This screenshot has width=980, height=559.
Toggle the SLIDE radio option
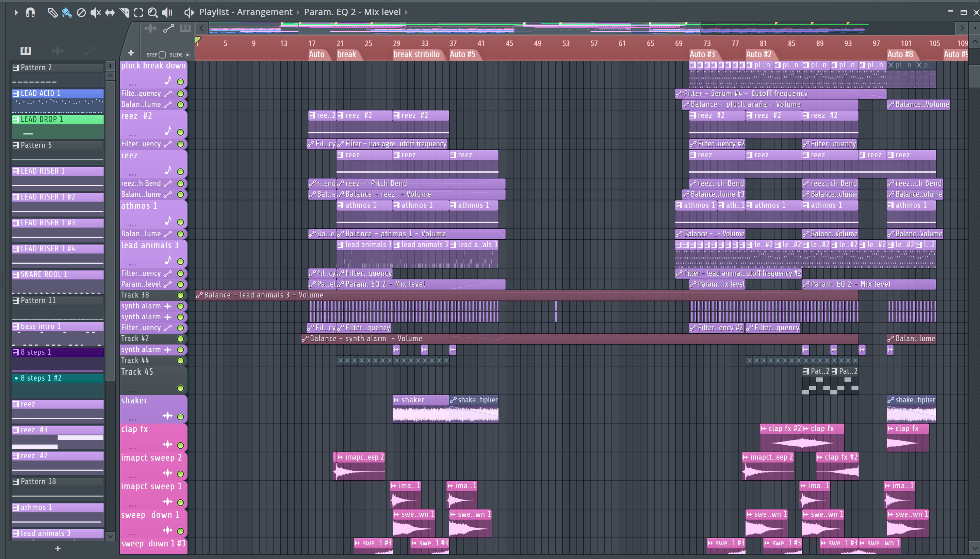pos(187,55)
